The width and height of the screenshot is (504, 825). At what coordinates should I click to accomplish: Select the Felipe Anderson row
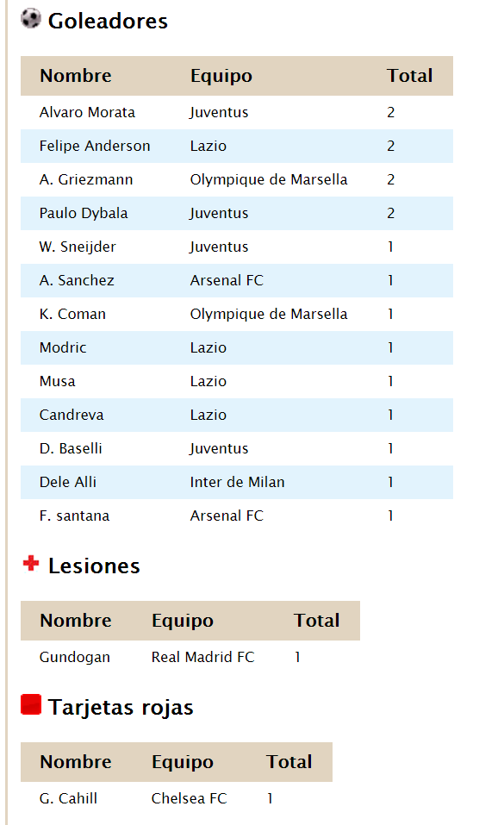237,146
